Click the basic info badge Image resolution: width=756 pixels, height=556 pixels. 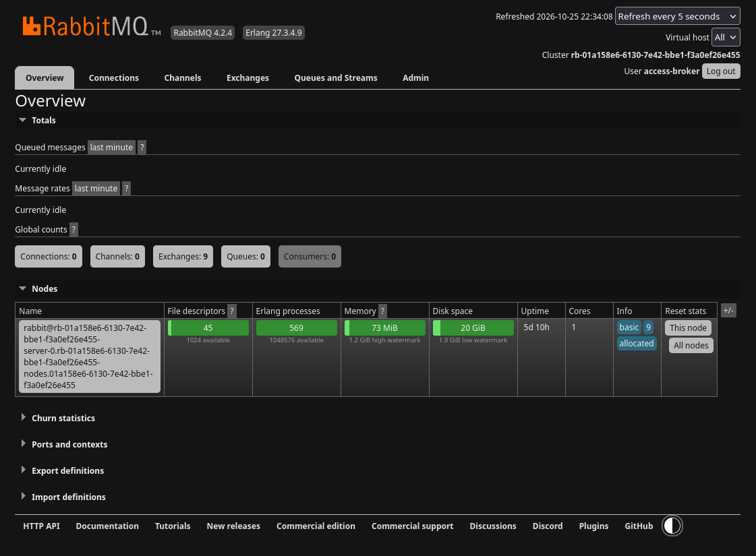[x=629, y=327]
